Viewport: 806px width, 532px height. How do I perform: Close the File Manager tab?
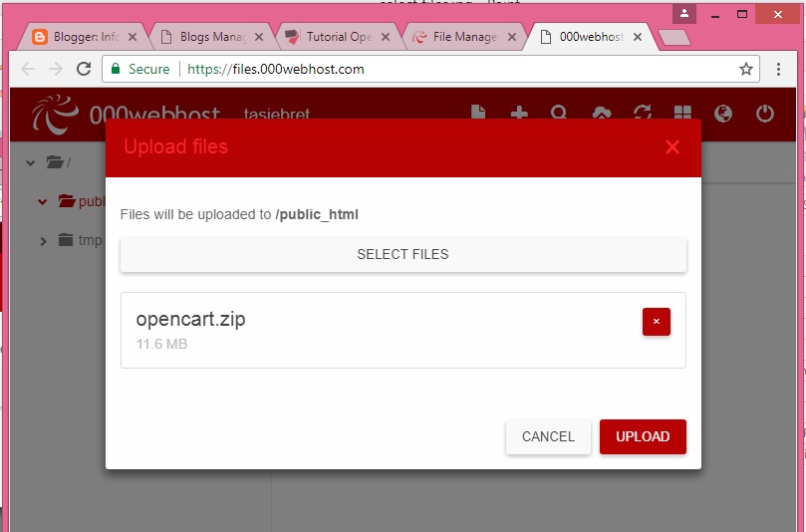coord(511,37)
